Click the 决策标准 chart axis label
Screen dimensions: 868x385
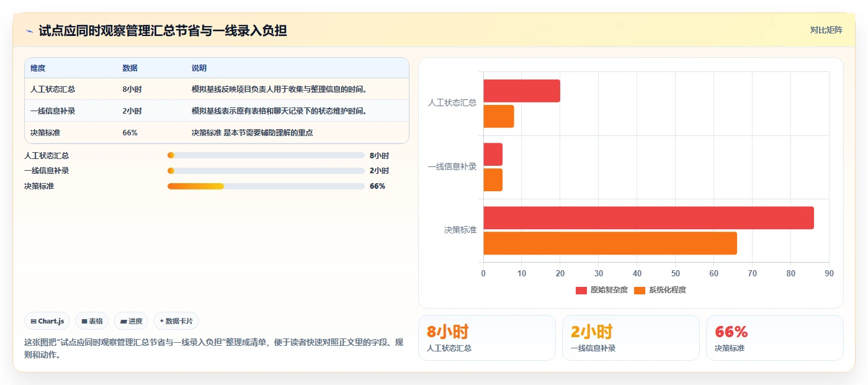[x=460, y=230]
